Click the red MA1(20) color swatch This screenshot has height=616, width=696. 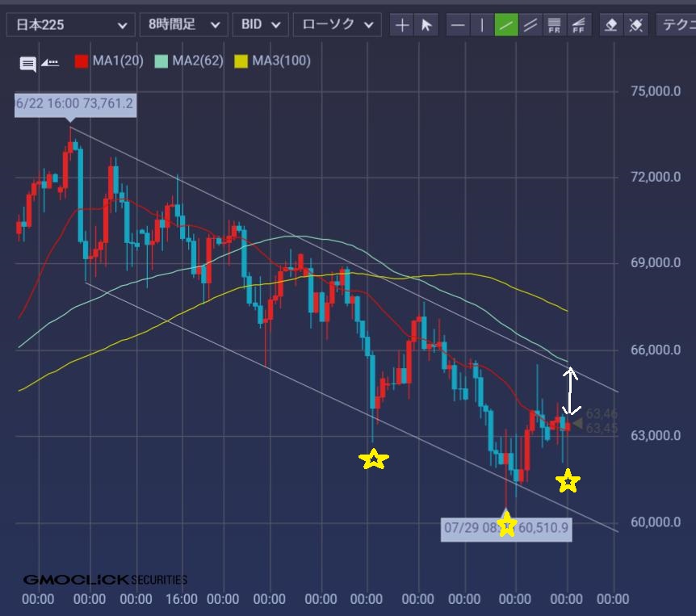82,61
